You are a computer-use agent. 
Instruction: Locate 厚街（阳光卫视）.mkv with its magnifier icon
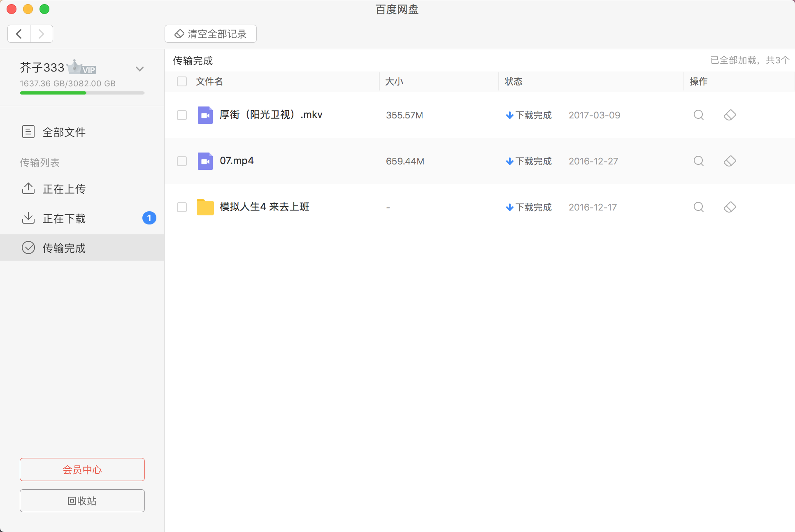[699, 115]
